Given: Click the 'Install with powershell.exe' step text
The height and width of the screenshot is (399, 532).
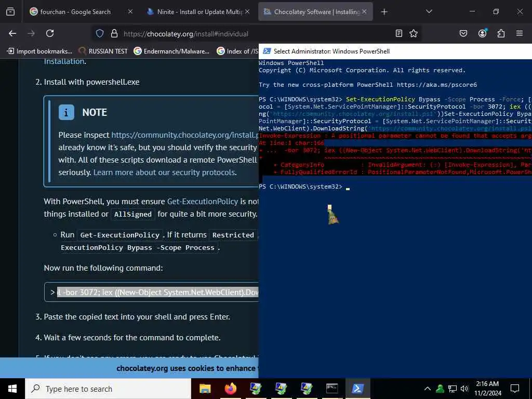Looking at the screenshot, I should click(x=91, y=82).
